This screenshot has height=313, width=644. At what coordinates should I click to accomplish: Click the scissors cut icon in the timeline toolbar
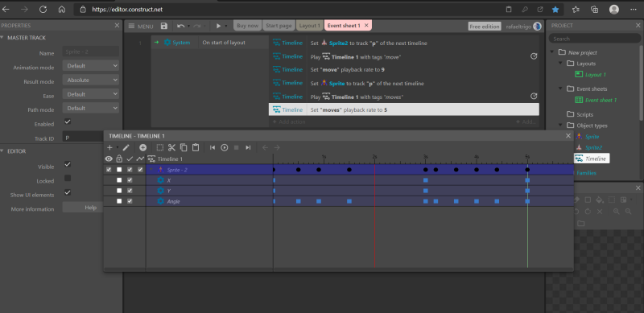[171, 147]
